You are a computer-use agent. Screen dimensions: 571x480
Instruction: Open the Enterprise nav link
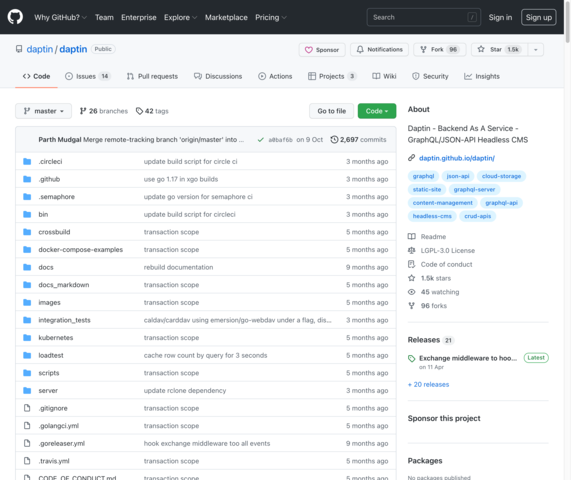139,17
